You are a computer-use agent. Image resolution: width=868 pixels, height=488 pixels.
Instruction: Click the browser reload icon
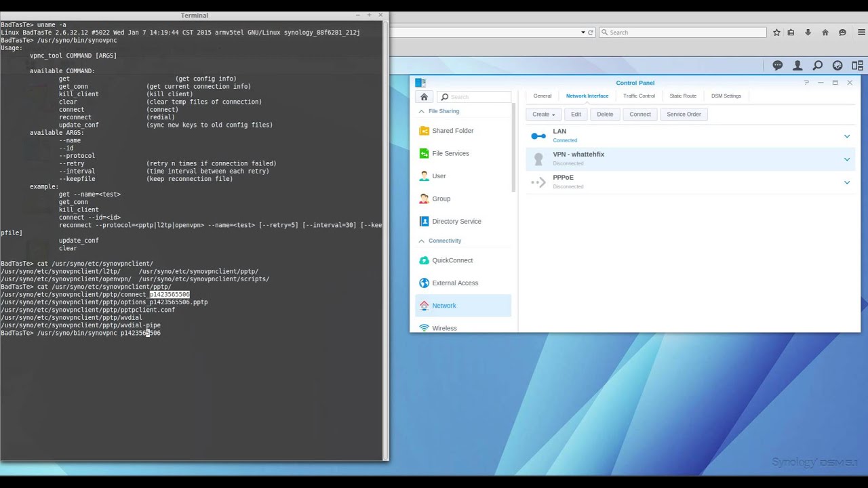pyautogui.click(x=591, y=33)
